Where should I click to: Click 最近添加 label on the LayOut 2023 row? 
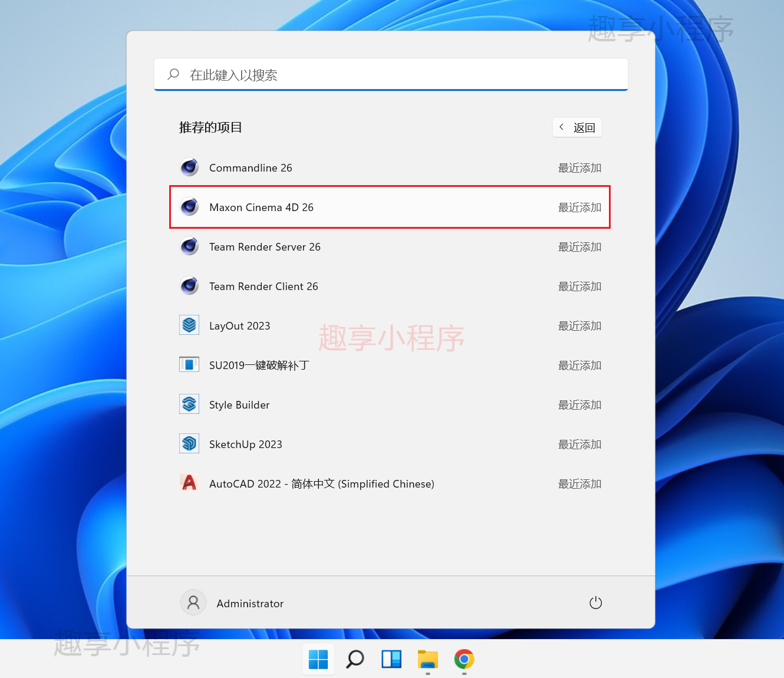(x=579, y=326)
